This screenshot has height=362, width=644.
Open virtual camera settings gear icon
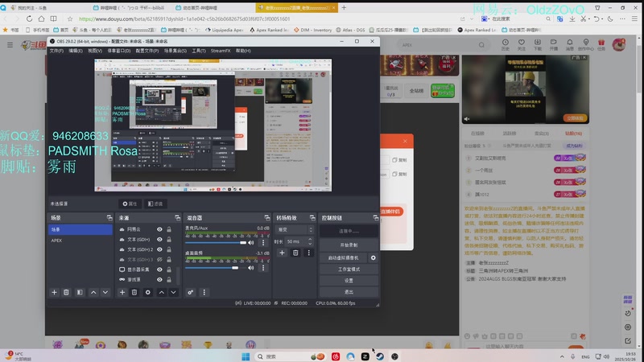pos(373,257)
